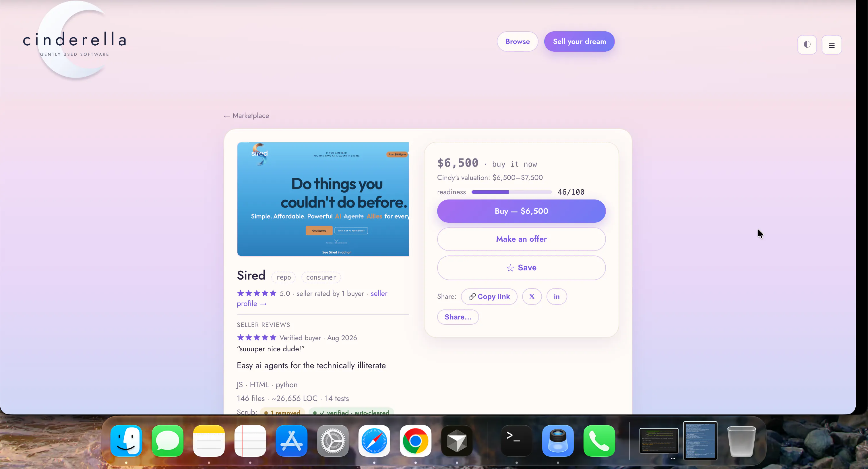Screen dimensions: 868x469
Task: Open Phone app from the Dock
Action: coord(599,441)
